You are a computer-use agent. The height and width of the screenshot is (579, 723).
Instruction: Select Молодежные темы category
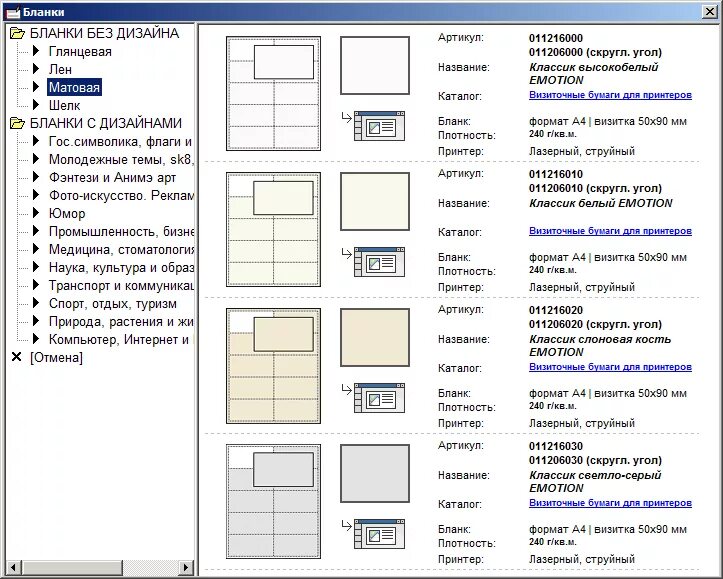pos(121,160)
